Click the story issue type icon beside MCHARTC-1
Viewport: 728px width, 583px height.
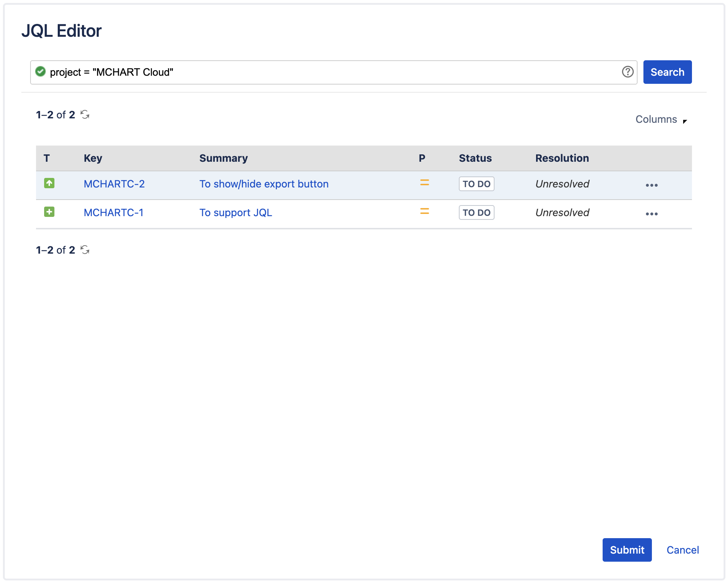pos(50,212)
